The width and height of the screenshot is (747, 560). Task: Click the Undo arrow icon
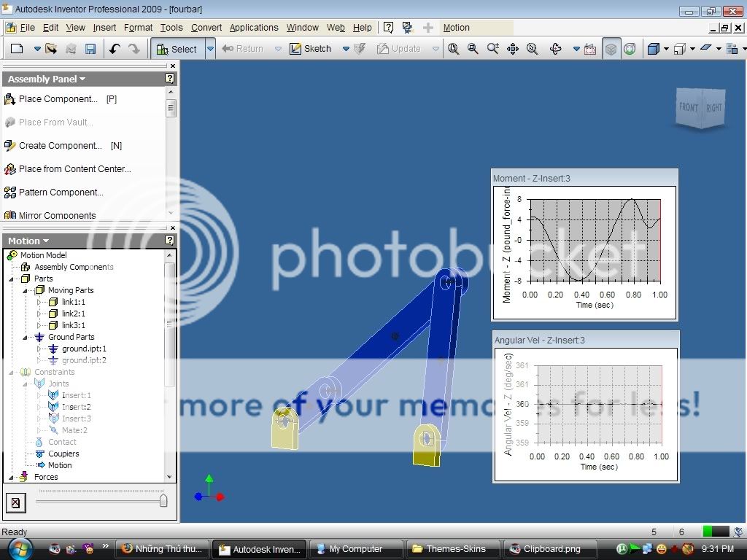click(115, 49)
